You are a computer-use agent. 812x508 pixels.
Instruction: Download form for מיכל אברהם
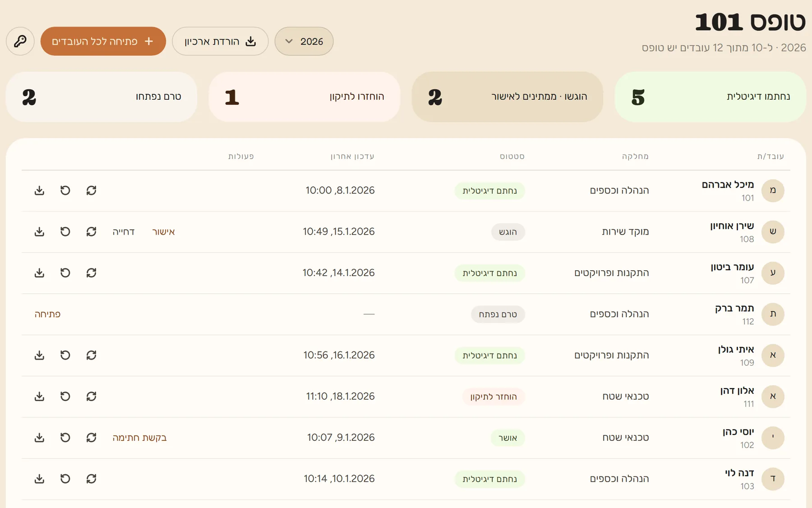pyautogui.click(x=39, y=190)
